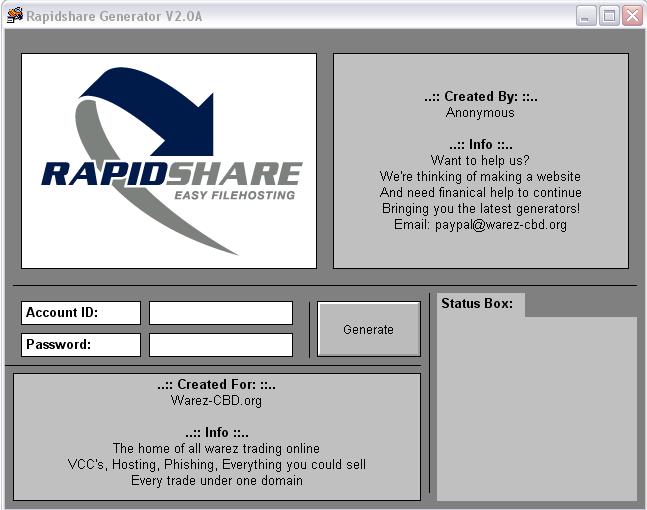This screenshot has width=647, height=510.
Task: Click the 'Warez-CBD.org' text
Action: 216,400
